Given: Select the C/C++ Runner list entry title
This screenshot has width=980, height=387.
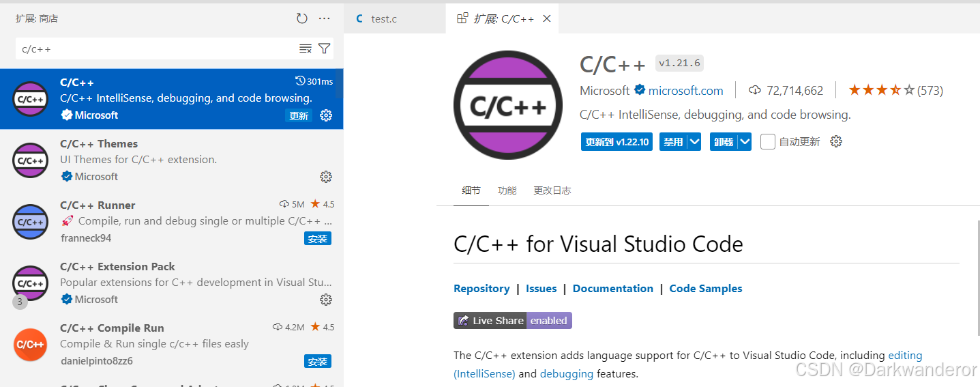Looking at the screenshot, I should tap(98, 205).
